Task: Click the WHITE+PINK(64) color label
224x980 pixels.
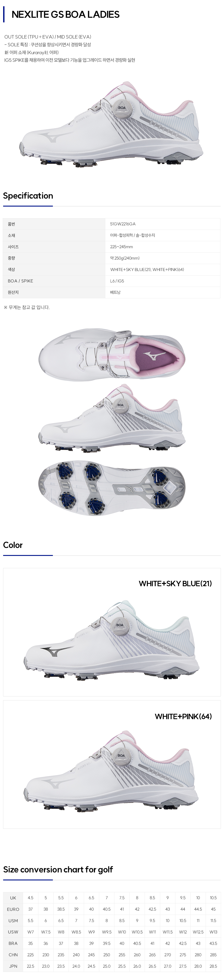Action: coord(183,716)
